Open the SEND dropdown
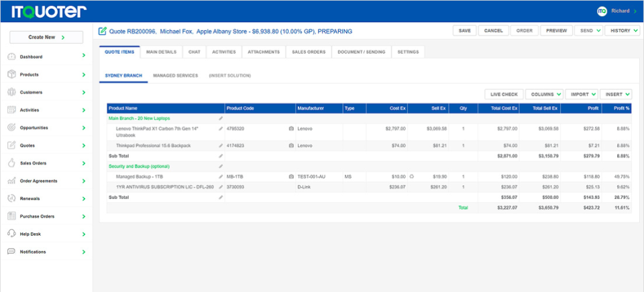The image size is (644, 292). click(x=588, y=30)
